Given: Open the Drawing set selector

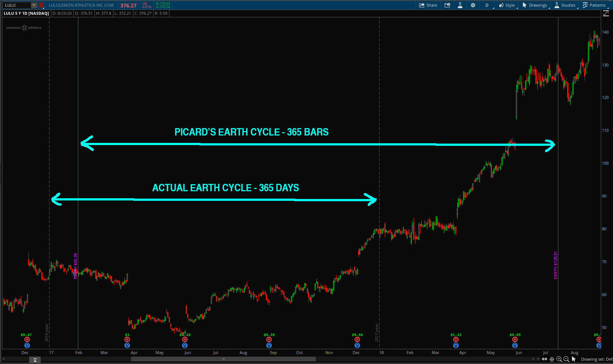Looking at the screenshot, I should [x=597, y=359].
